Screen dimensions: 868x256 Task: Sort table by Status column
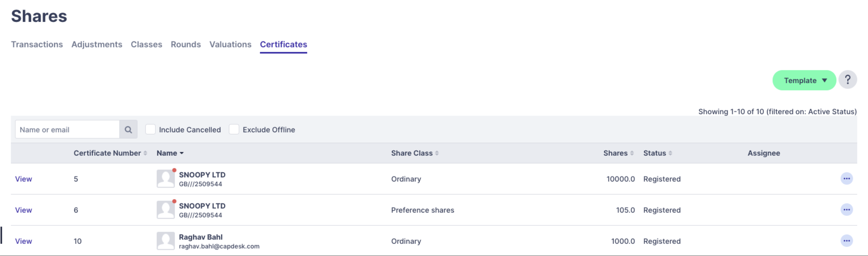pos(657,153)
